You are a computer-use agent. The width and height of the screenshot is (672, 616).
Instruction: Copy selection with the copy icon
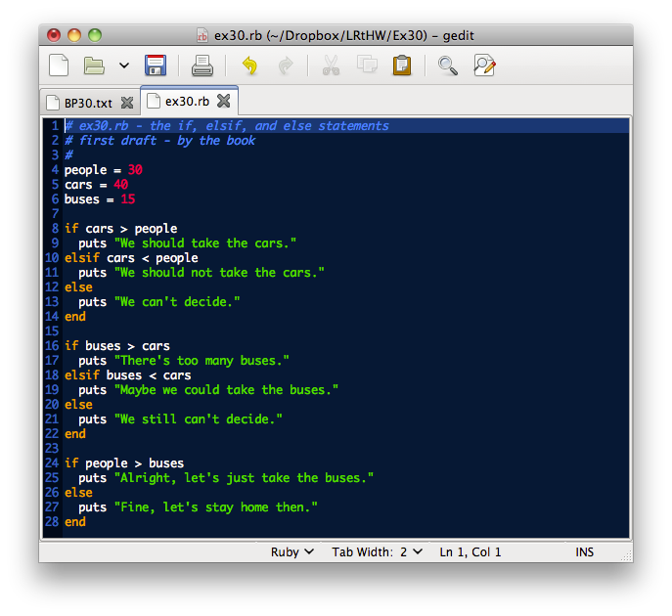[x=367, y=66]
